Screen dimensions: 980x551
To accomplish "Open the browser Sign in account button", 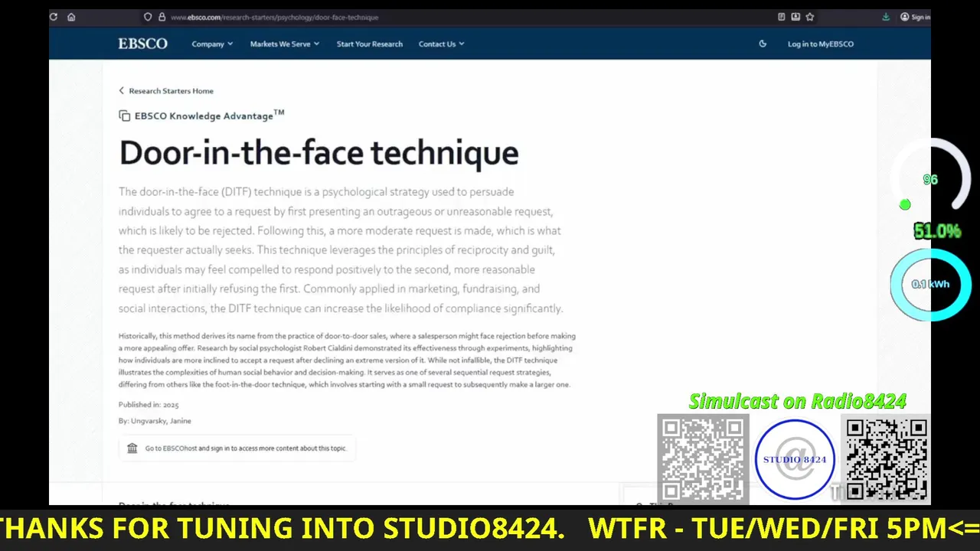I will pos(915,17).
